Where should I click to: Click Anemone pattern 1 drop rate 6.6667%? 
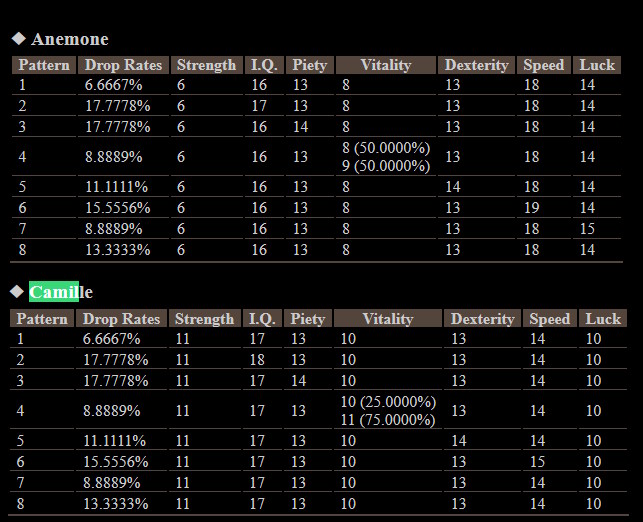(x=114, y=85)
